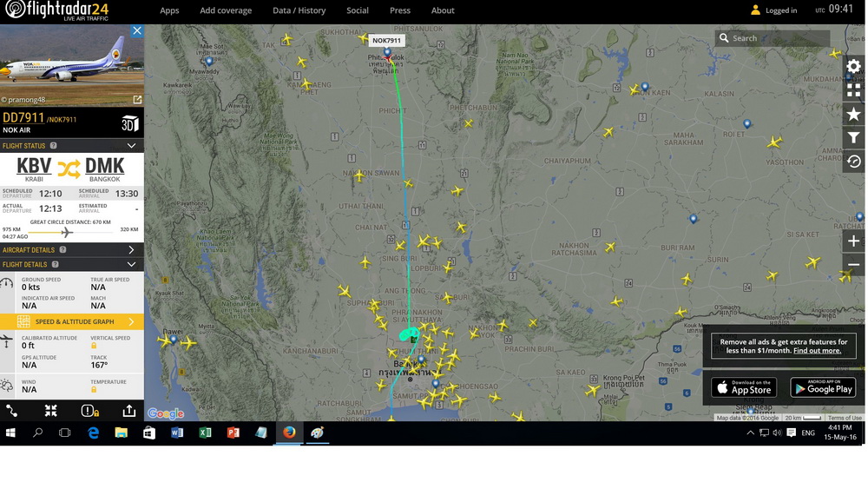Viewport: 868px width, 489px height.
Task: Open Windows taskbar search
Action: (x=37, y=433)
